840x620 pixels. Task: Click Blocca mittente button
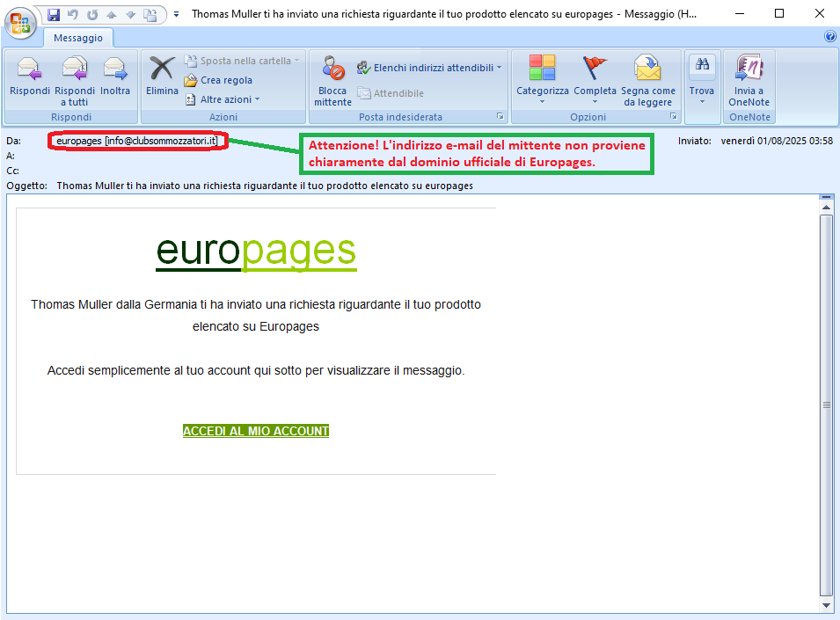tap(332, 81)
